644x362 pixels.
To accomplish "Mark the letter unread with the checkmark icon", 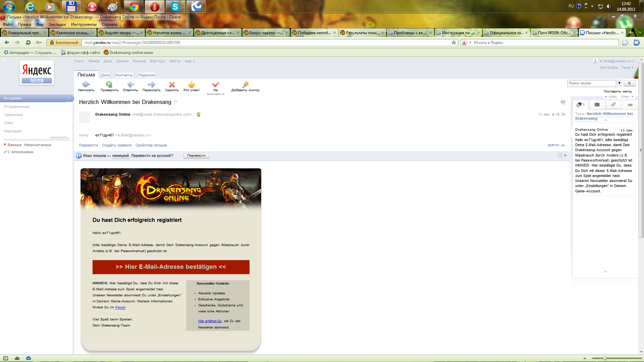I will coord(215,84).
